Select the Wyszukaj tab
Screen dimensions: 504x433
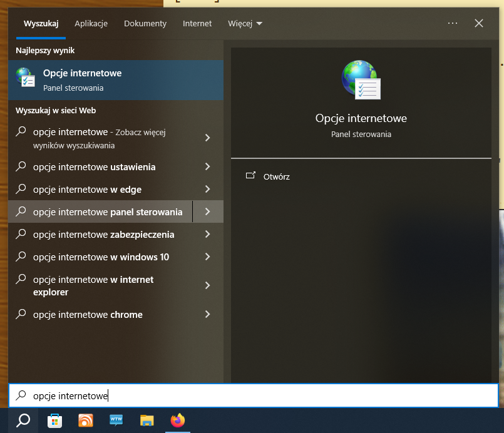[x=41, y=23]
